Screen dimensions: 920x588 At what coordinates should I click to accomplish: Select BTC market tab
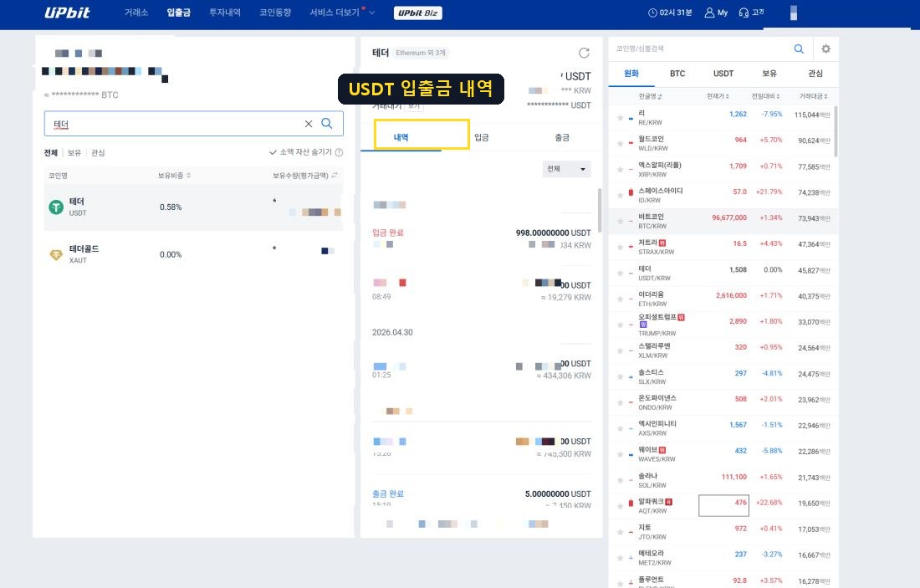point(677,74)
